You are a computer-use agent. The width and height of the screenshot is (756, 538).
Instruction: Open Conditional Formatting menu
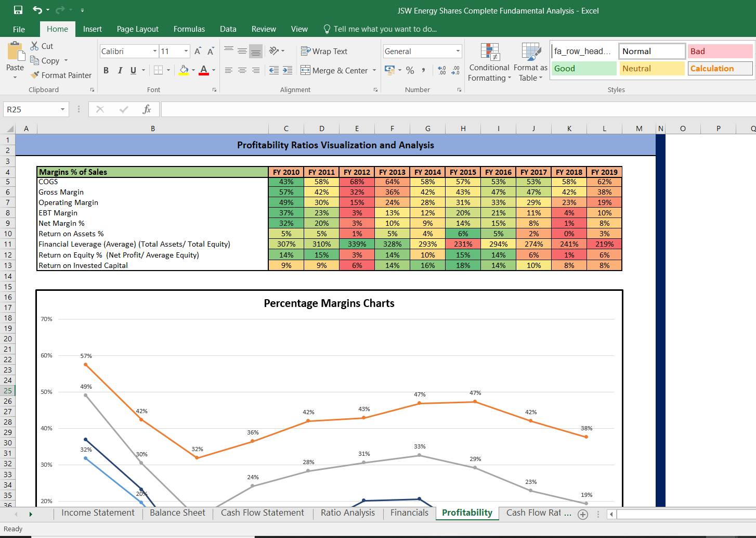[x=489, y=62]
